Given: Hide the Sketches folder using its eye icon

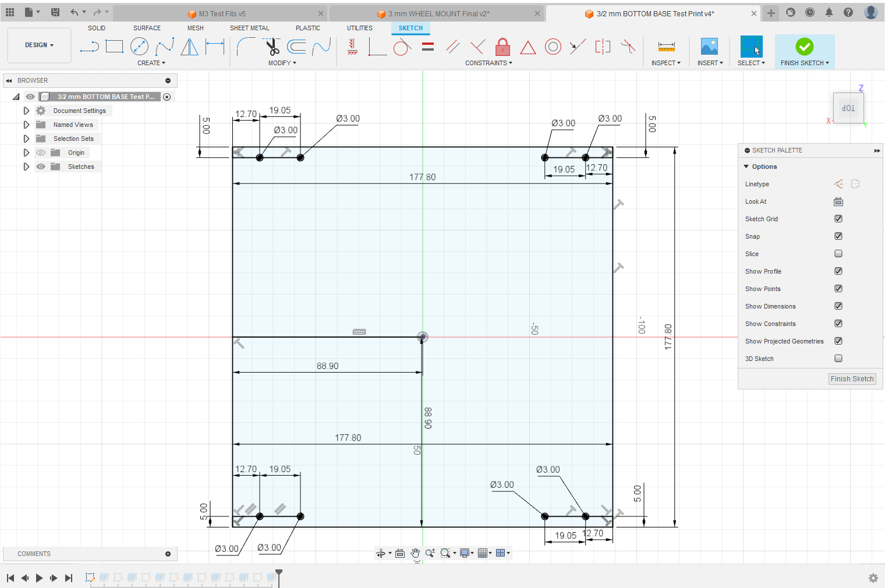Looking at the screenshot, I should [41, 167].
